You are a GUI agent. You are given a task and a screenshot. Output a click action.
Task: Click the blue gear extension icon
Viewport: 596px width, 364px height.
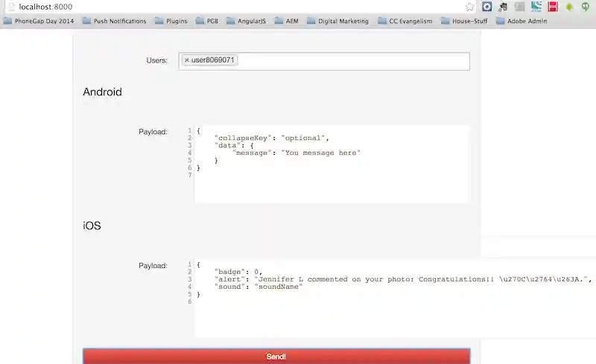pos(487,7)
